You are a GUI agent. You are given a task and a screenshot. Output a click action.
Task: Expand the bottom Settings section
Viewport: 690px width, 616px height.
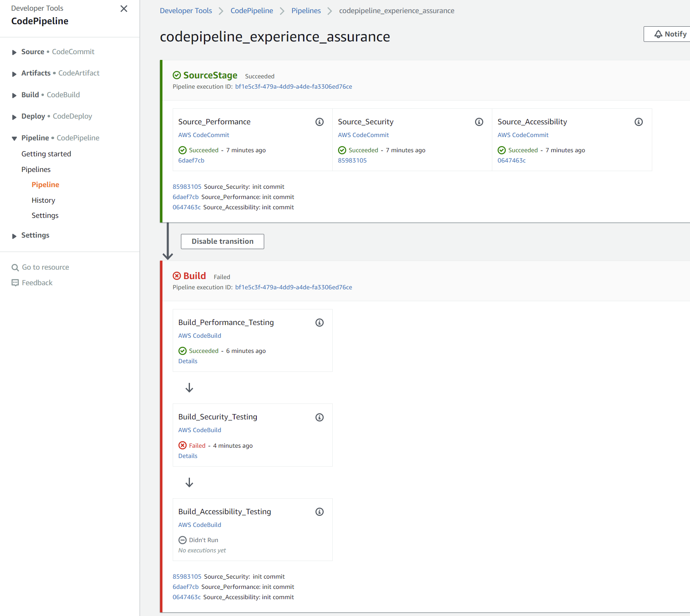coord(14,236)
